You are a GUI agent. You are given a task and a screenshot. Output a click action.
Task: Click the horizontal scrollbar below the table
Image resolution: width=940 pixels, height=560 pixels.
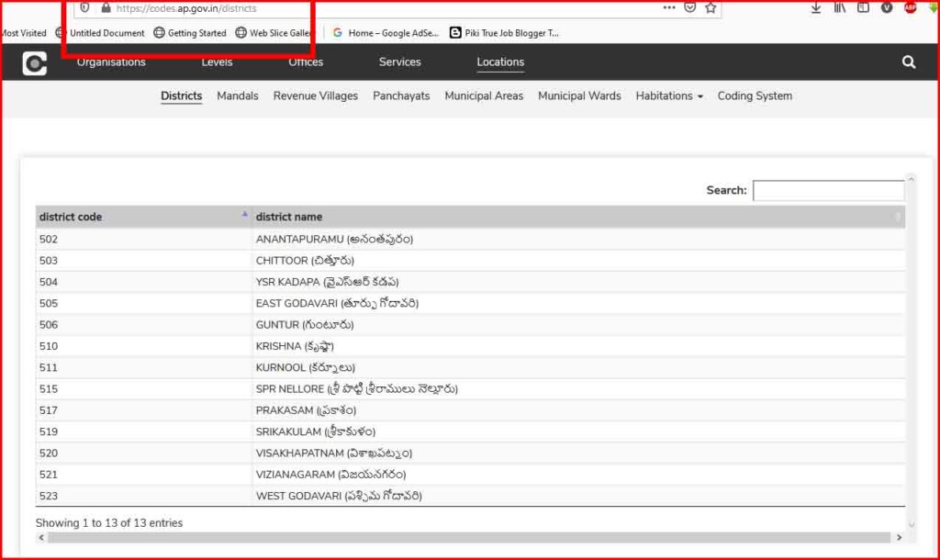click(x=468, y=537)
